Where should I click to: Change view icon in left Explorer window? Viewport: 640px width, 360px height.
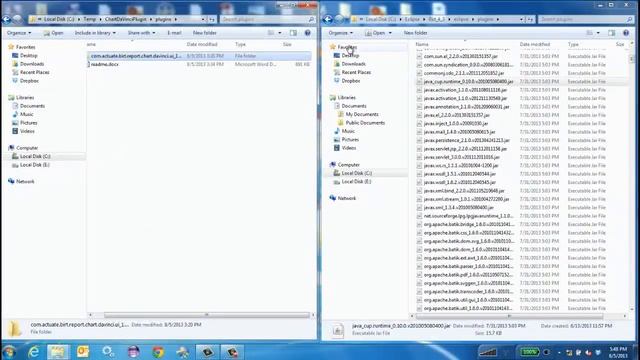click(x=271, y=33)
